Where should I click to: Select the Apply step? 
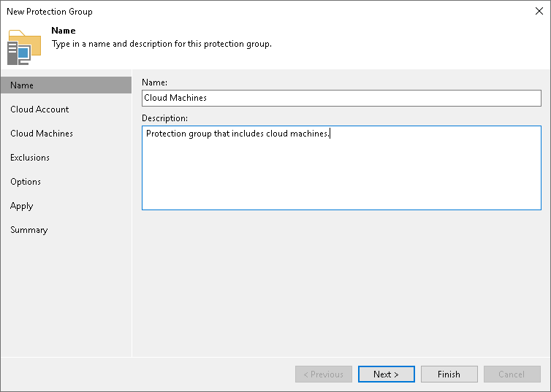[21, 206]
